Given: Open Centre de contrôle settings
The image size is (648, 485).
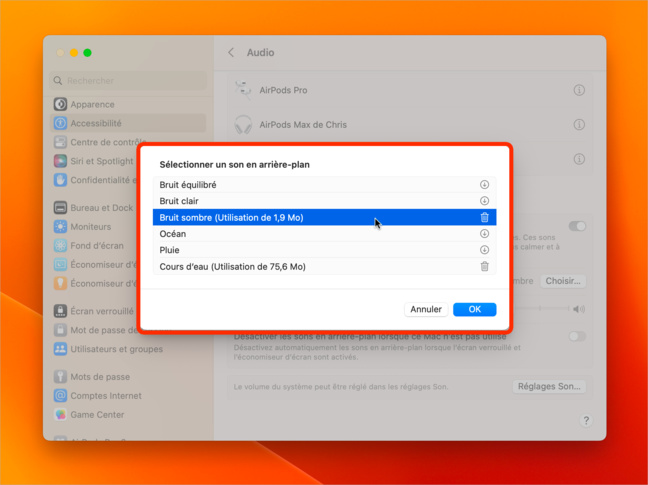Looking at the screenshot, I should click(128, 142).
